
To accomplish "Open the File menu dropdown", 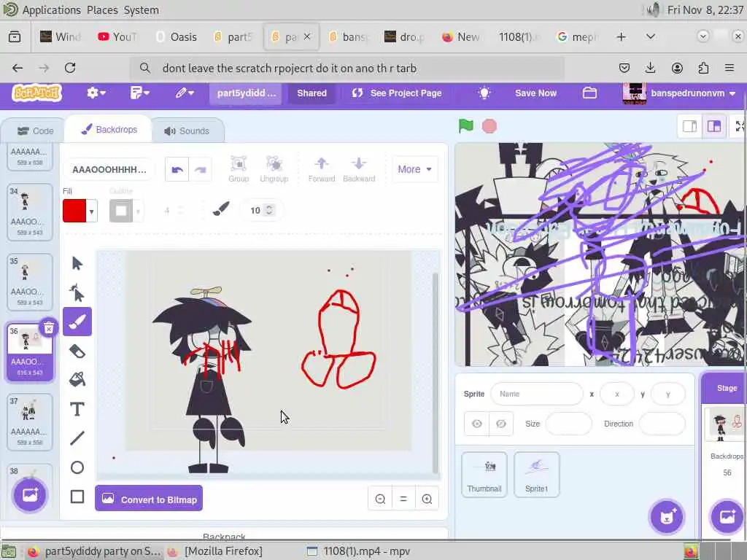I will 139,93.
